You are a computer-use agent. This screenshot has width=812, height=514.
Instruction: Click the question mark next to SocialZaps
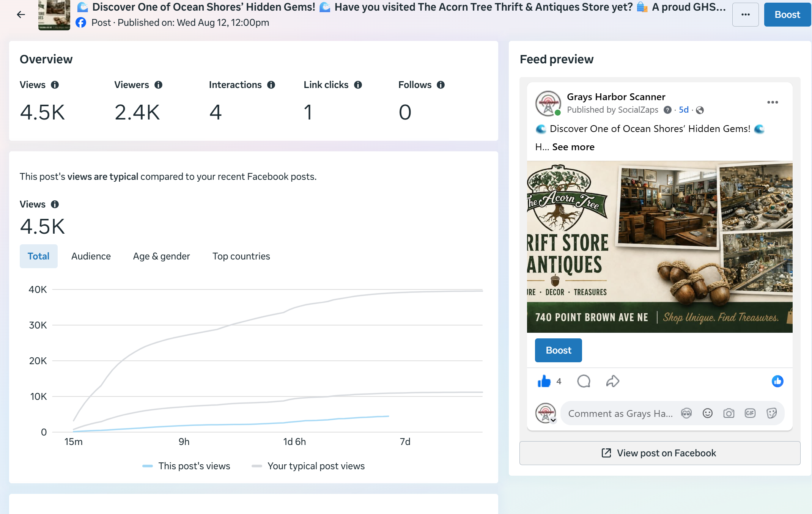click(x=667, y=110)
